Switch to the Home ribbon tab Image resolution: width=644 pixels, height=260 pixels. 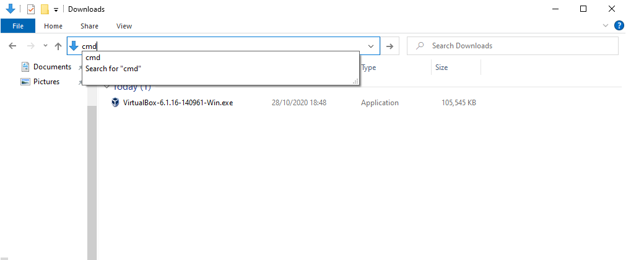pos(53,26)
